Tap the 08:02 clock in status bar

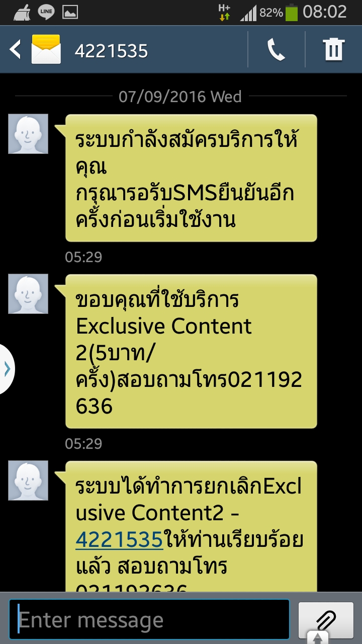(x=325, y=12)
